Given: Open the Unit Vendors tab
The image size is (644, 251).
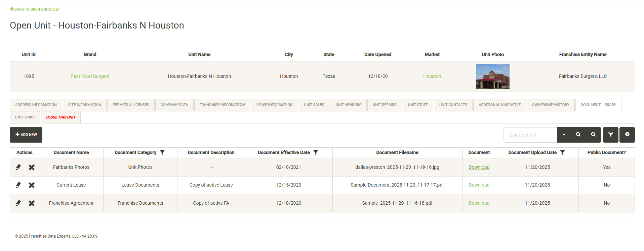Looking at the screenshot, I should tap(348, 105).
